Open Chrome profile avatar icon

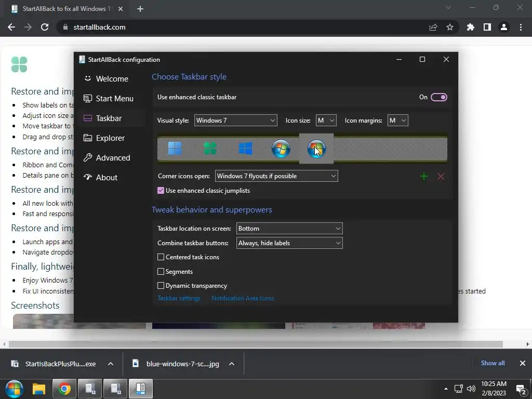click(504, 27)
